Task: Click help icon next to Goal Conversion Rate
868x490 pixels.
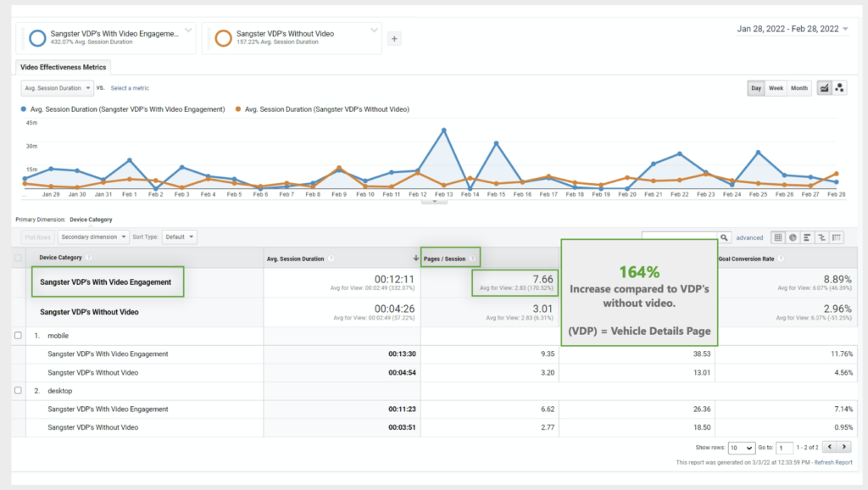Action: 781,259
